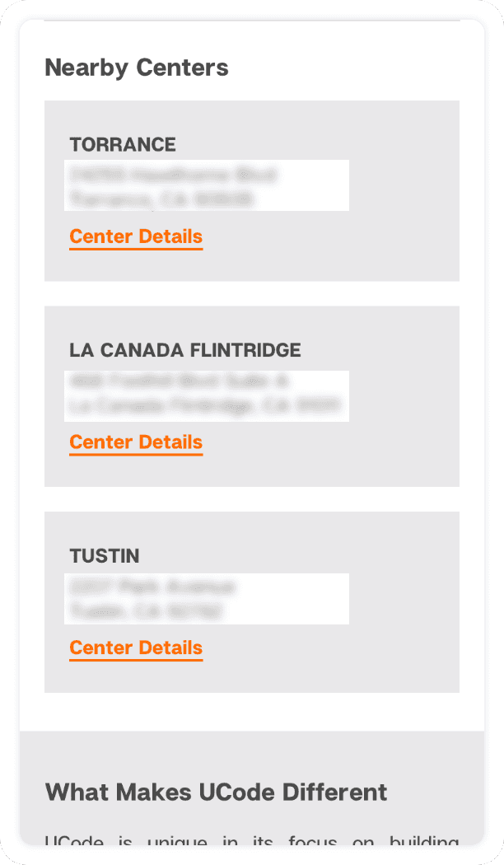Click the Torrance city and ZIP line
The width and height of the screenshot is (504, 865).
(x=161, y=199)
